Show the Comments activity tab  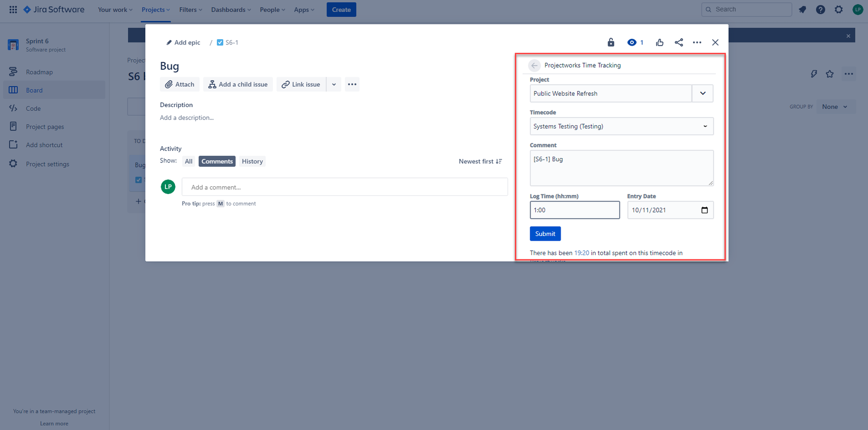(x=217, y=161)
